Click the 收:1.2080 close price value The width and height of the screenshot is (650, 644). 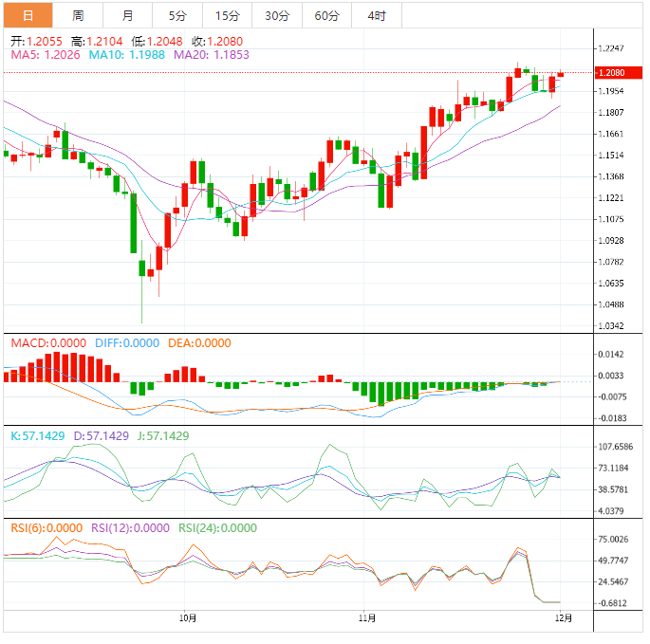click(217, 42)
